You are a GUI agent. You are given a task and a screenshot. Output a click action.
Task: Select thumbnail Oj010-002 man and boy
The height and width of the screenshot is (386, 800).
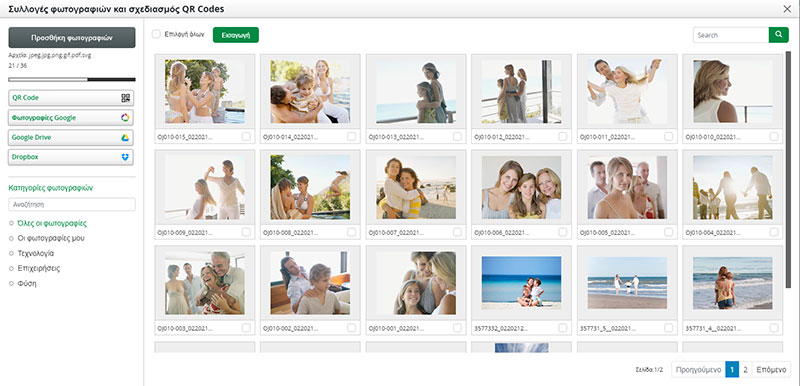coord(310,283)
